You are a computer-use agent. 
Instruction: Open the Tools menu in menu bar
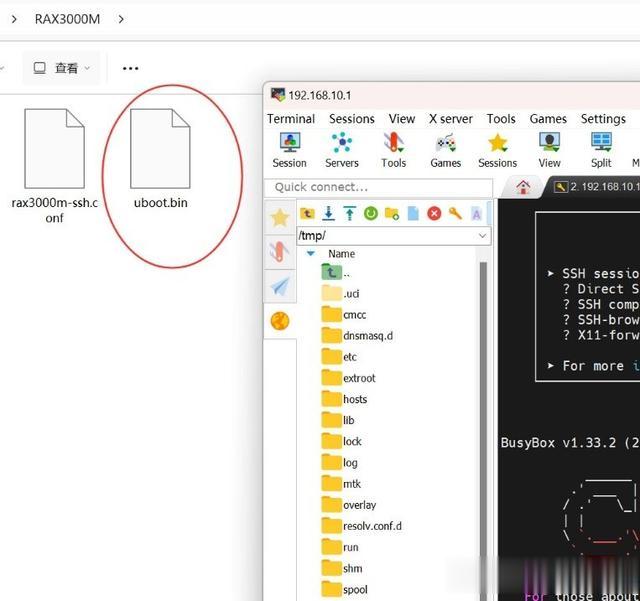501,119
